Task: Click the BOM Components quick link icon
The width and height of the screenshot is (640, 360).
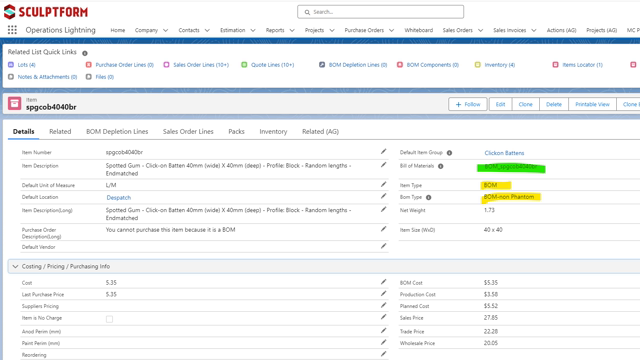Action: coord(400,64)
